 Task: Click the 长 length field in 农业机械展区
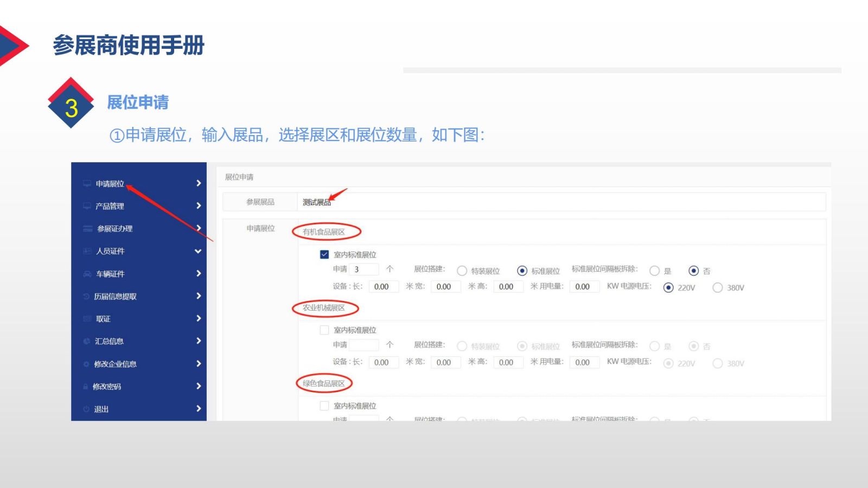coord(384,362)
